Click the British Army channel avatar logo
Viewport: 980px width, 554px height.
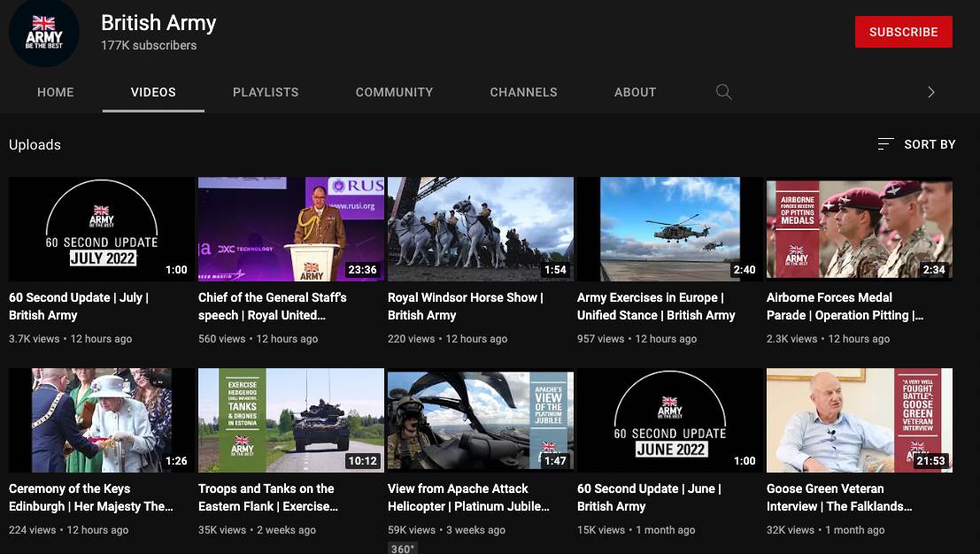point(44,33)
